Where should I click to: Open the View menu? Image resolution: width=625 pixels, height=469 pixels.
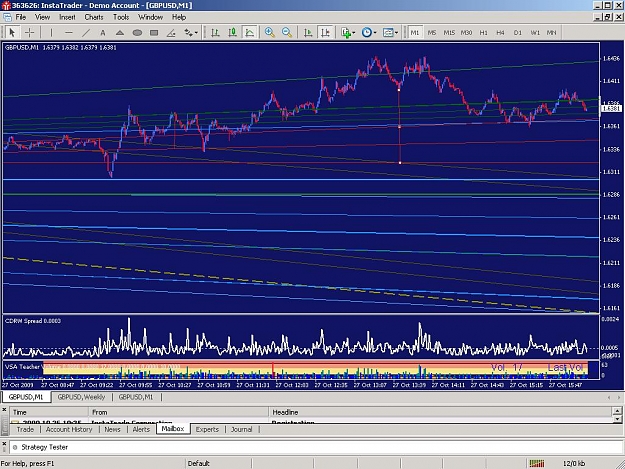42,17
